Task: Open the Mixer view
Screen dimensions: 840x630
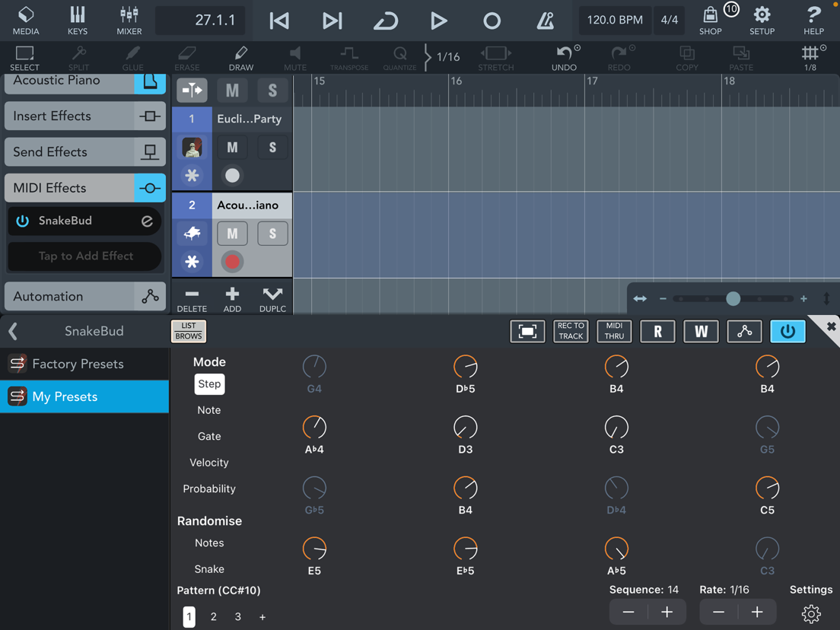Action: pos(129,20)
